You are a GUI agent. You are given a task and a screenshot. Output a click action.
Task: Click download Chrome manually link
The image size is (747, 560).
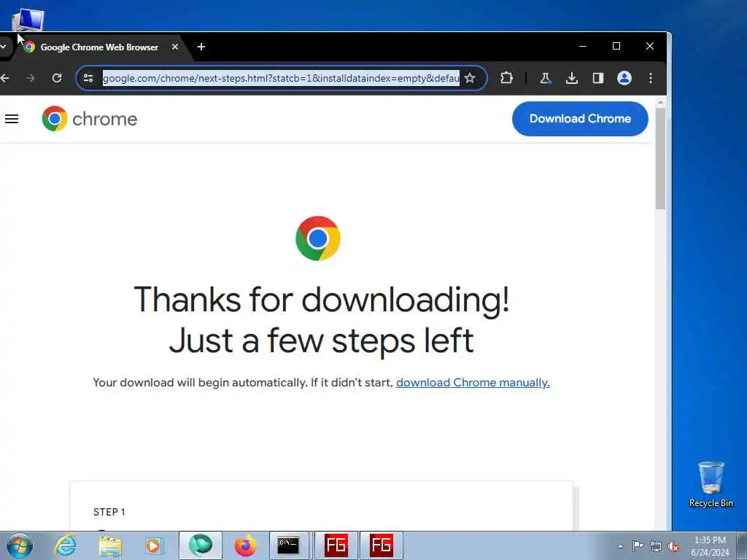point(473,382)
